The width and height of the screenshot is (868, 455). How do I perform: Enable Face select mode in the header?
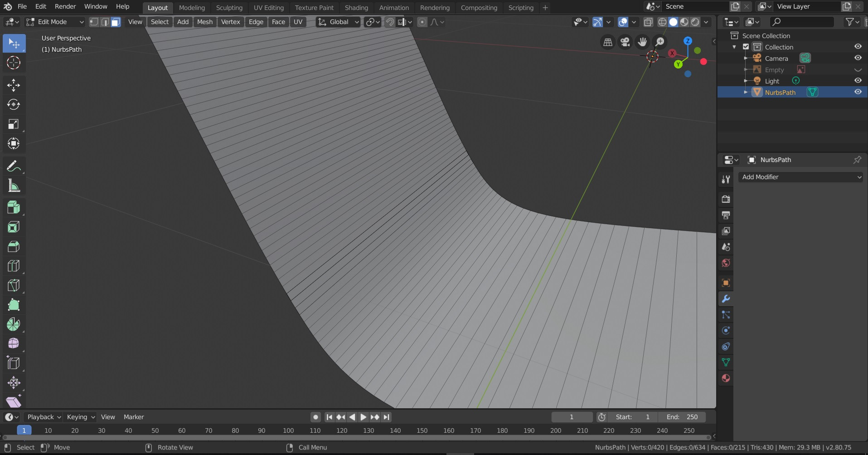coord(116,21)
